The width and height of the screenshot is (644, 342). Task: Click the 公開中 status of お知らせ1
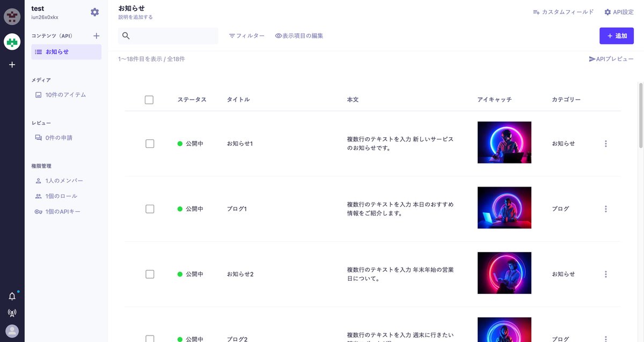(x=191, y=144)
